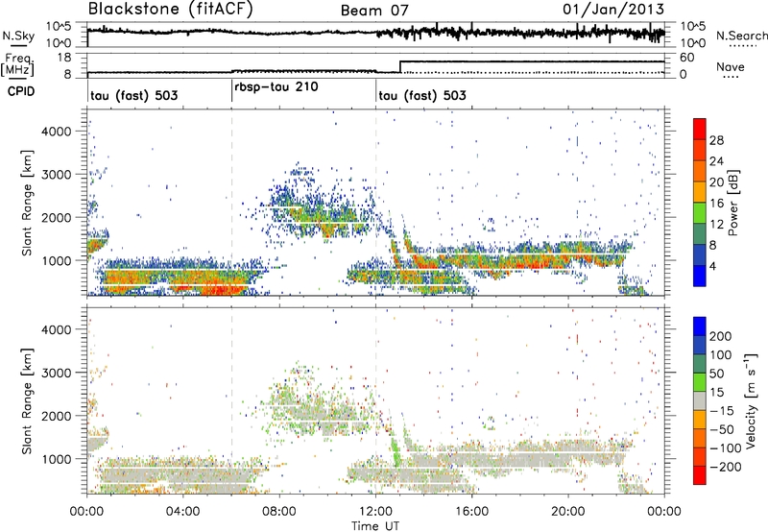Click the 'Slant Range [km]' label of the power panel
Viewport: 768px width, 532px height.
(28, 203)
